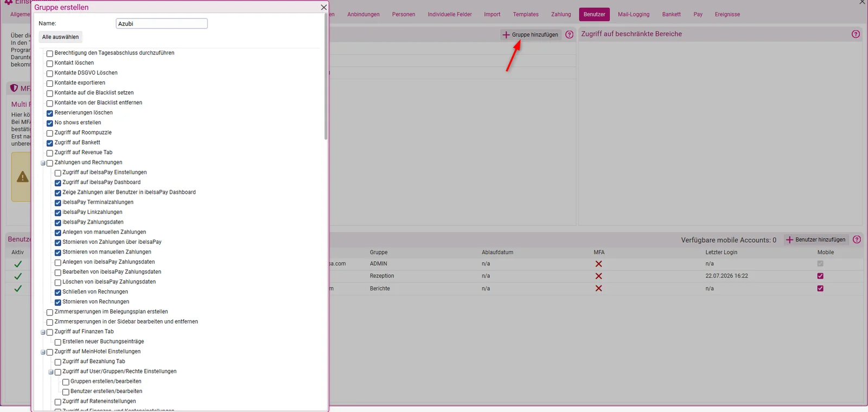Click the dialog's vertical scrollbar

[325, 76]
